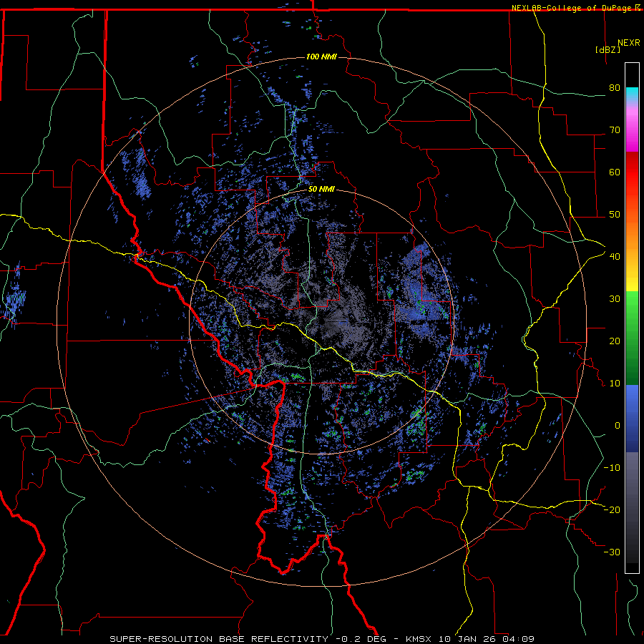
Task: Click the '100 NMI' range ring label
Action: click(321, 57)
